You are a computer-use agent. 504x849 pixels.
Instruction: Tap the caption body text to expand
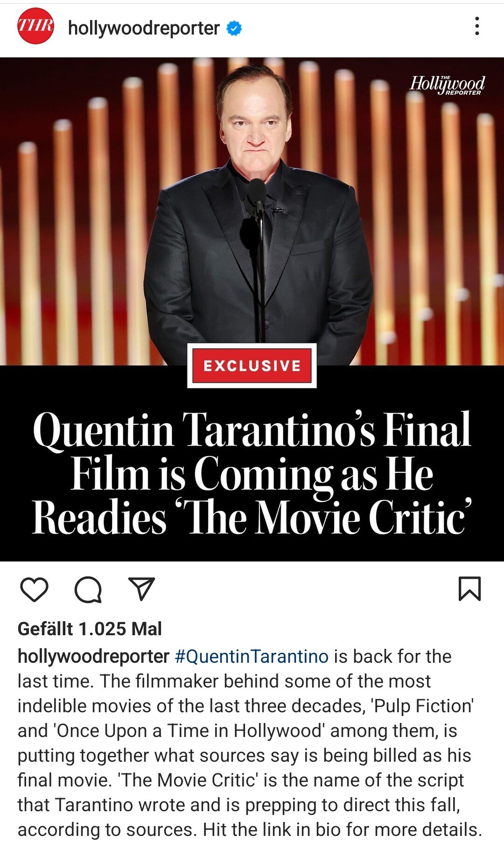pos(250,743)
